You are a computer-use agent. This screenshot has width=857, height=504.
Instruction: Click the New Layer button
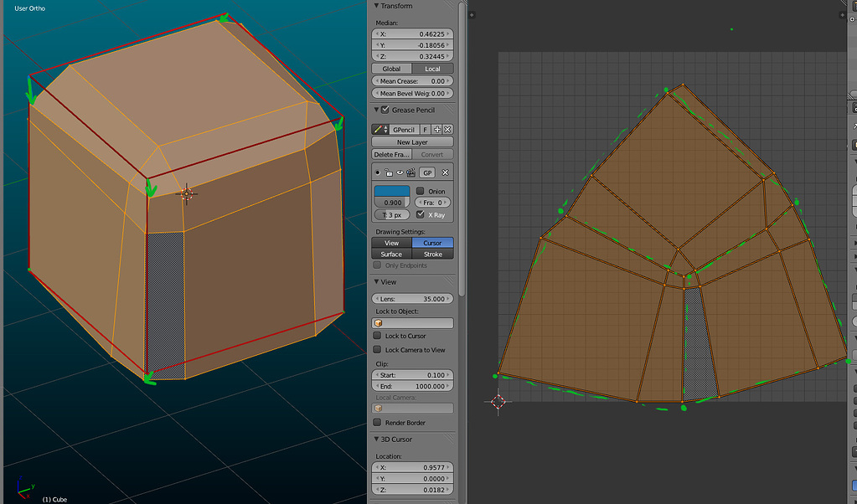pos(413,142)
